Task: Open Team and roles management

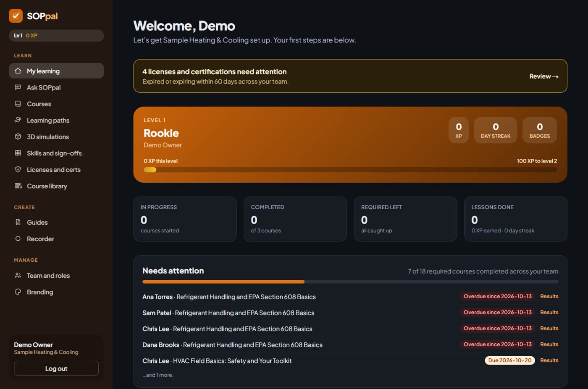Action: click(56, 276)
